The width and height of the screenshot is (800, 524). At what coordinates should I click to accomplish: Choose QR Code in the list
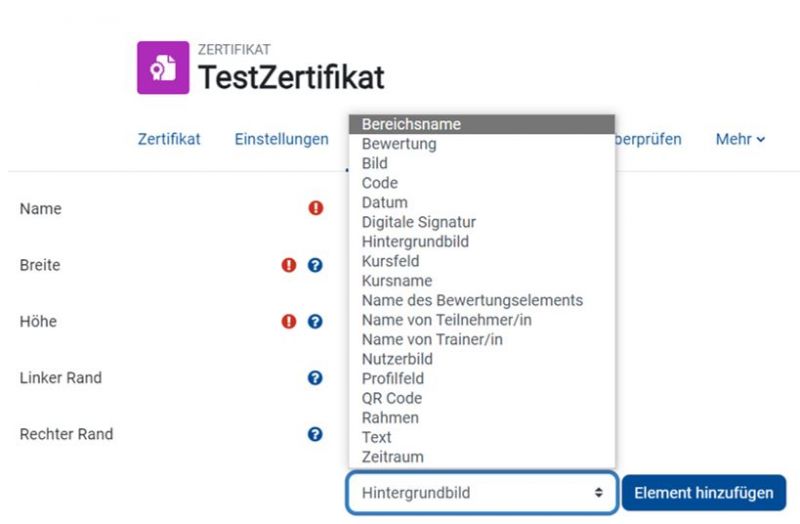(392, 398)
